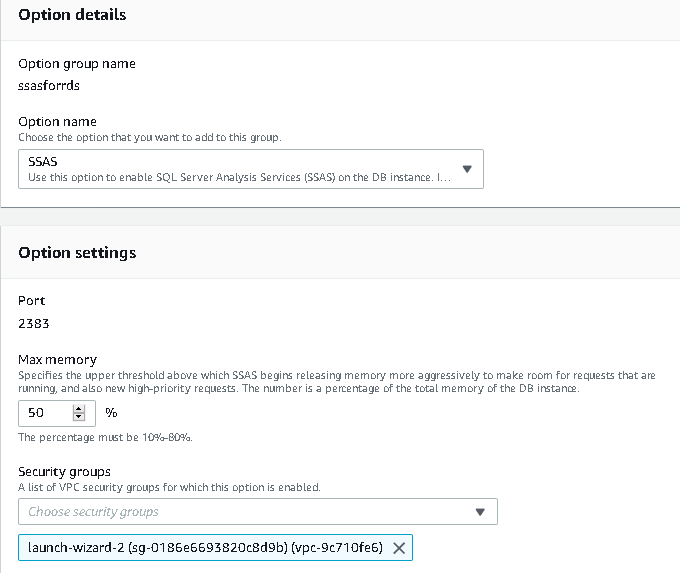680x573 pixels.
Task: Increase Max memory with up arrow
Action: coord(79,408)
